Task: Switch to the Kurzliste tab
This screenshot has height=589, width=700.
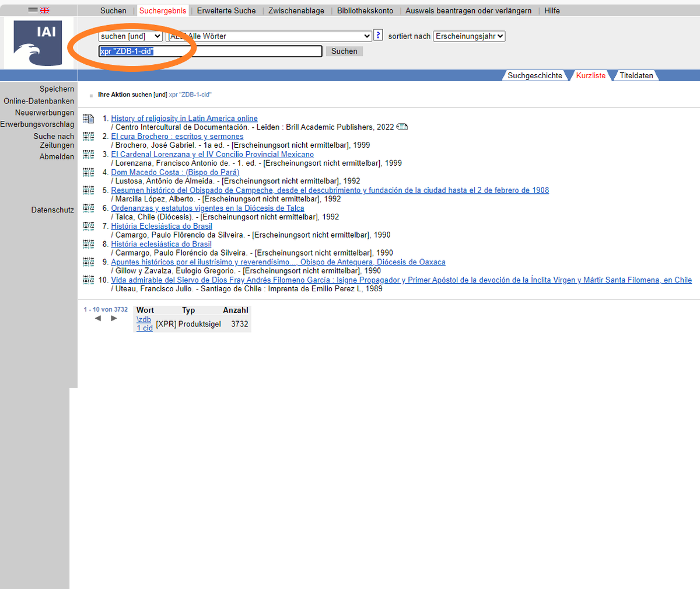Action: pyautogui.click(x=591, y=75)
